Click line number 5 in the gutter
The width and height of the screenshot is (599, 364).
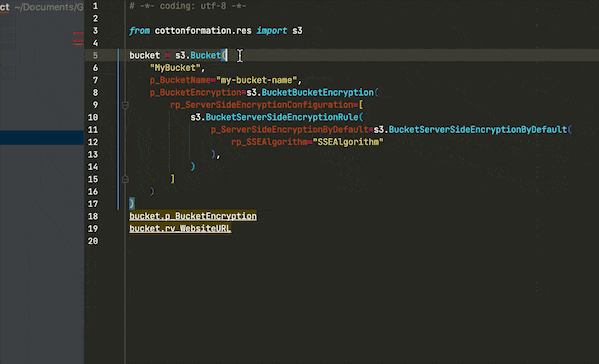click(x=95, y=55)
